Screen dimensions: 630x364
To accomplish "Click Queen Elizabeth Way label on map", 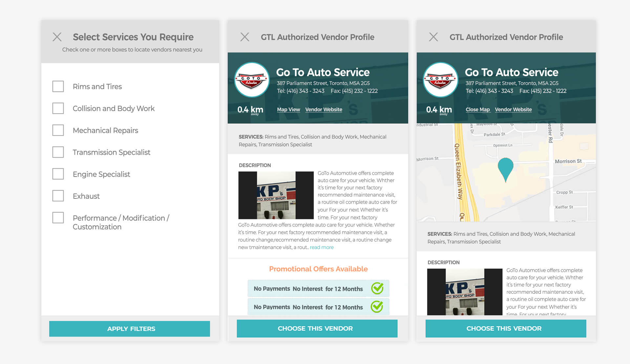I will 458,172.
